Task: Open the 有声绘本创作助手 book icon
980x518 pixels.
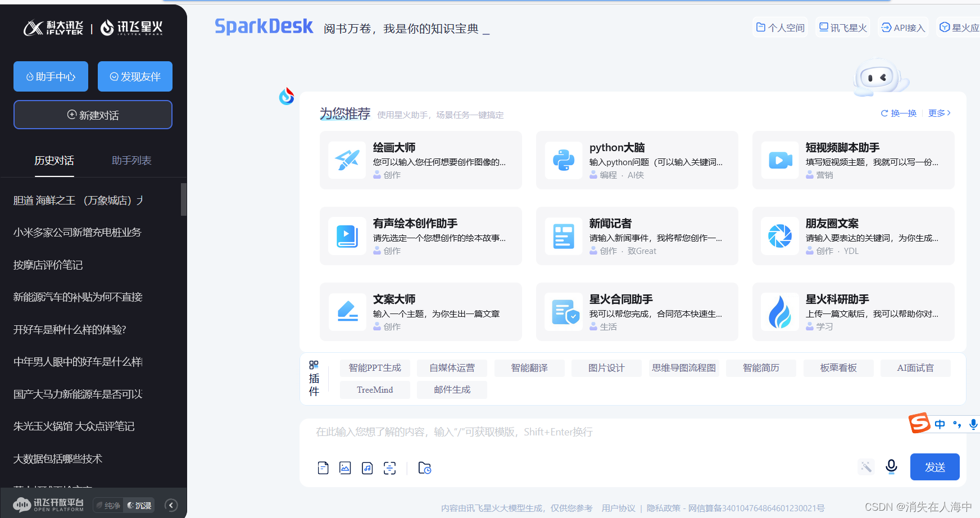Action: pos(347,236)
